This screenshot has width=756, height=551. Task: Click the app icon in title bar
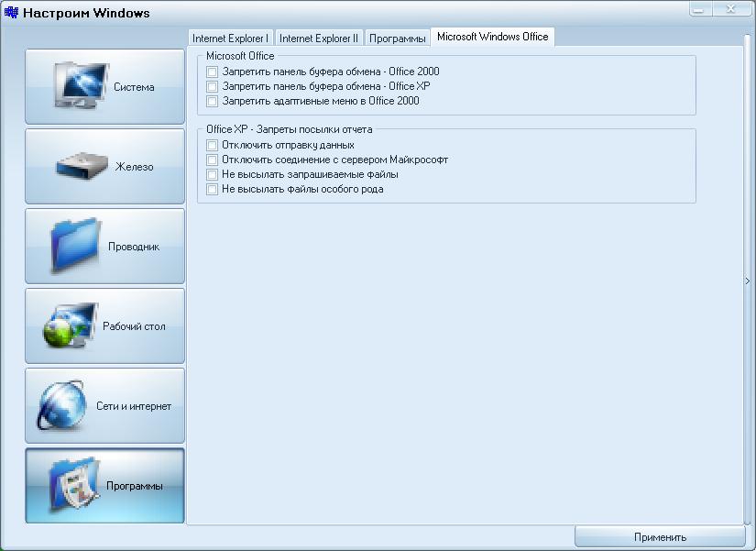pyautogui.click(x=11, y=12)
